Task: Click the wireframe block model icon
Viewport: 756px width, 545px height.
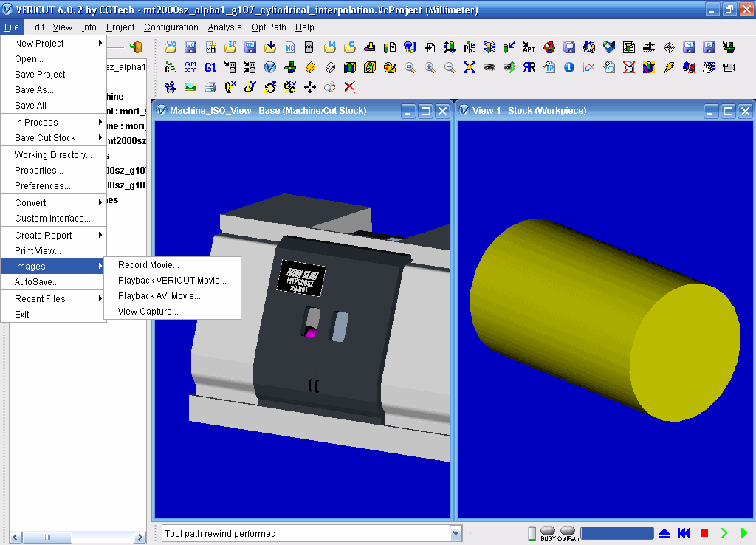Action: click(330, 67)
